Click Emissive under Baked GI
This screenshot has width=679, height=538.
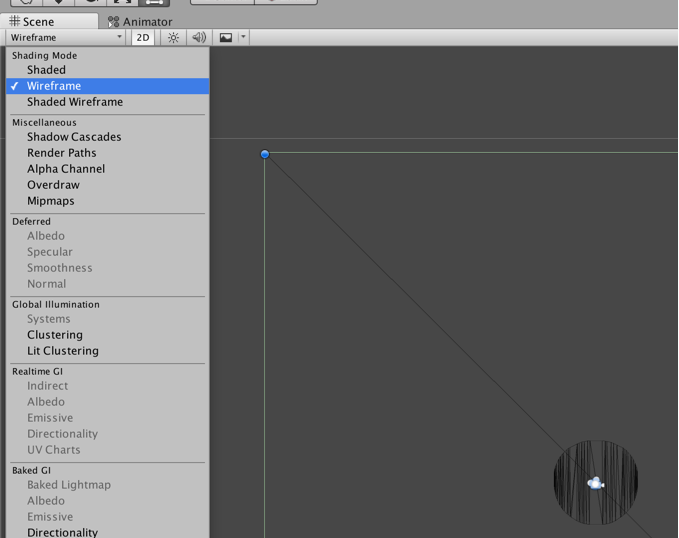(x=108, y=517)
